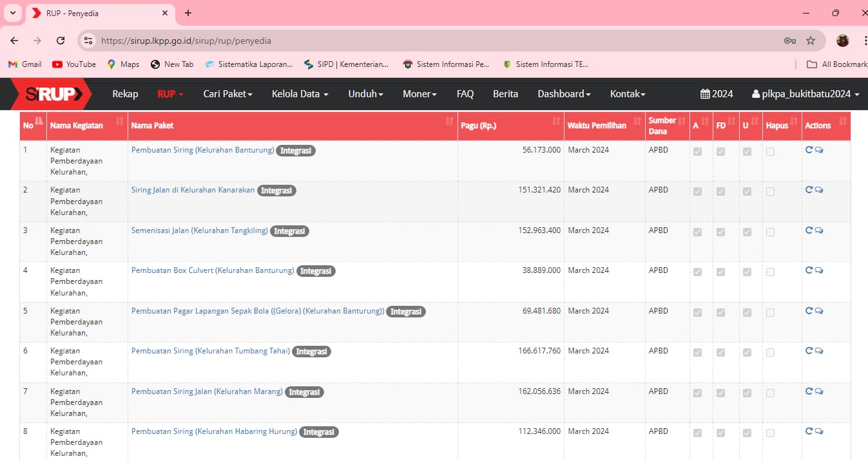
Task: Open the Pembuatan Siring (Kelurahan Tumbang Tahai) link
Action: (x=211, y=351)
